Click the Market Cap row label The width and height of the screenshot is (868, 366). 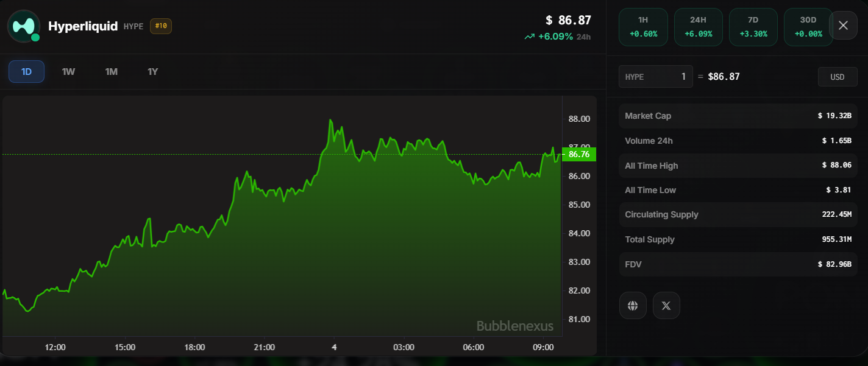click(x=648, y=116)
